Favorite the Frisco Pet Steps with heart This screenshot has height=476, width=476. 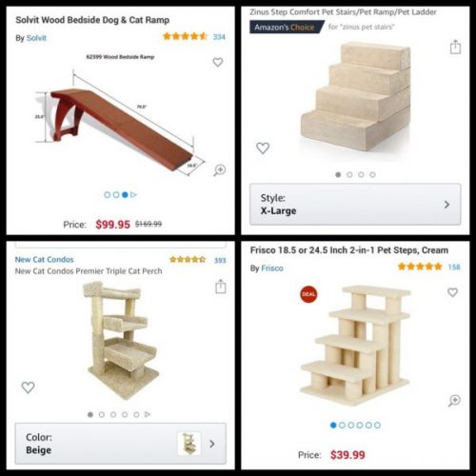pyautogui.click(x=452, y=292)
